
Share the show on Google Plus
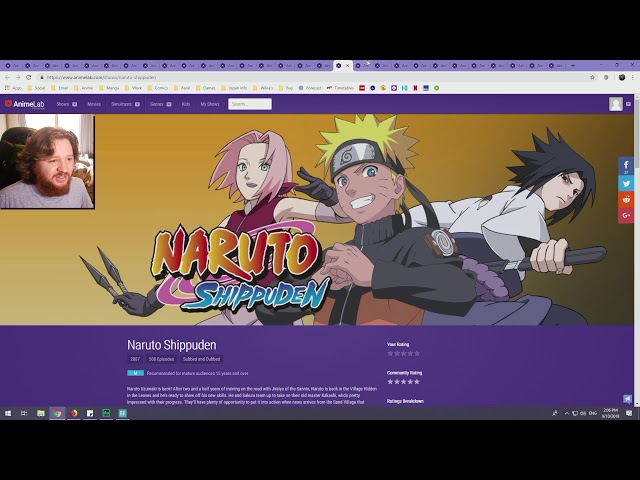tap(626, 215)
